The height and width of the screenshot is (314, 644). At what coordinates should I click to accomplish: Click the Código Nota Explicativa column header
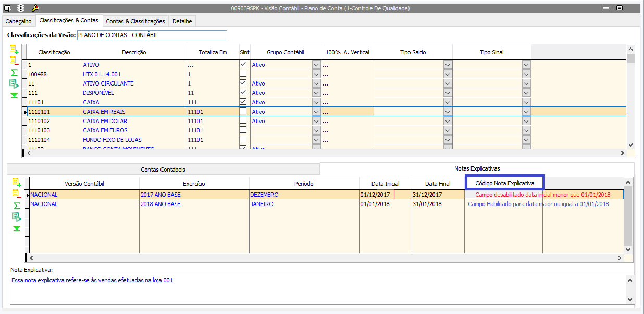(504, 183)
